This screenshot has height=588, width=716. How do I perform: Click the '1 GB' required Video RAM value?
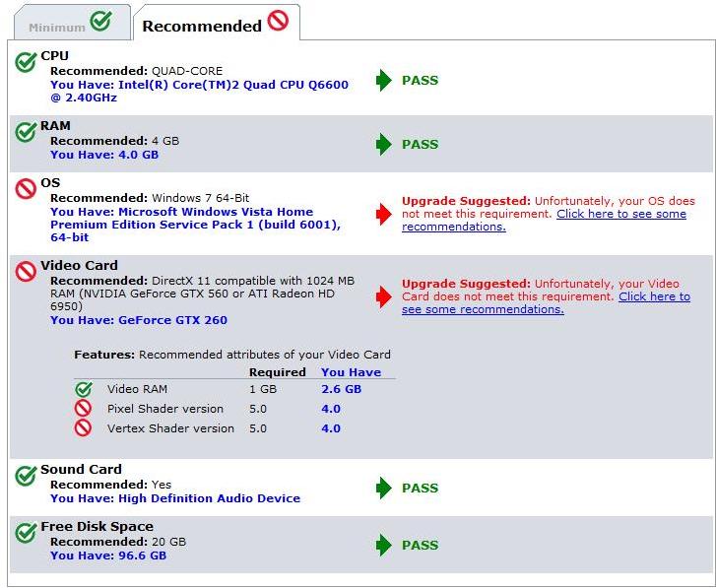point(263,389)
